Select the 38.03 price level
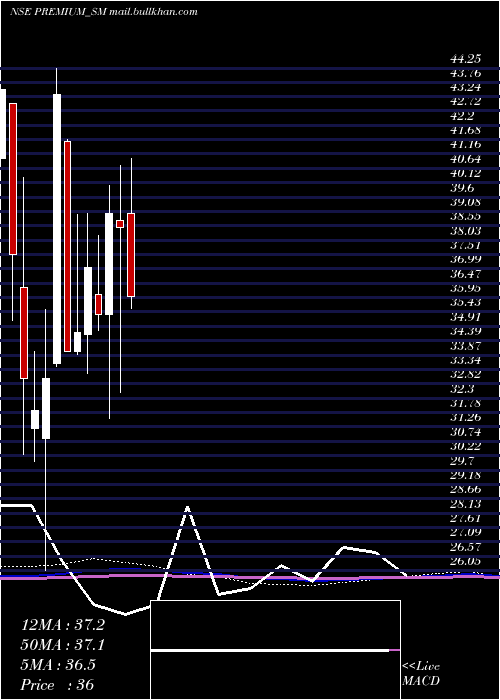Viewport: 500px width, 700px height. (465, 230)
